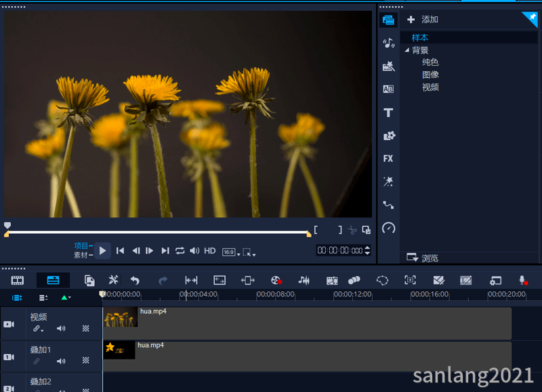This screenshot has width=542, height=392.
Task: Toggle track transparency on 视频 track
Action: [86, 328]
